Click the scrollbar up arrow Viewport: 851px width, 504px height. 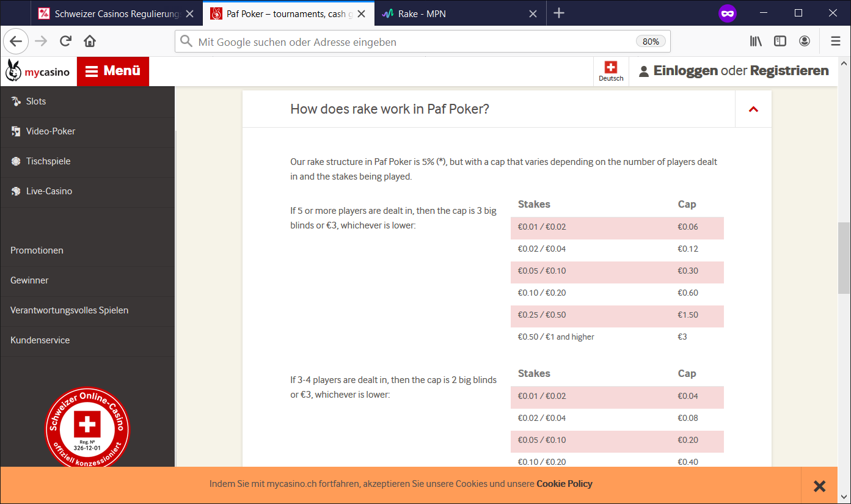point(844,63)
